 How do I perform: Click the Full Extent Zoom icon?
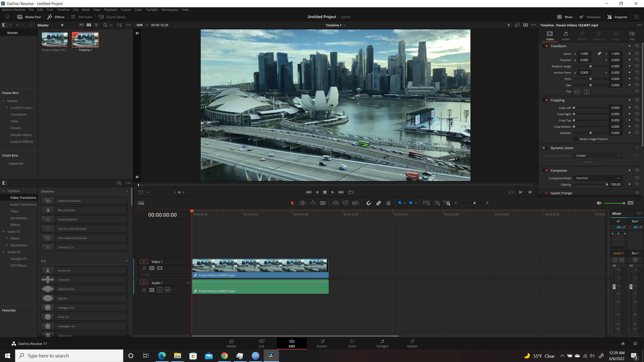[426, 203]
